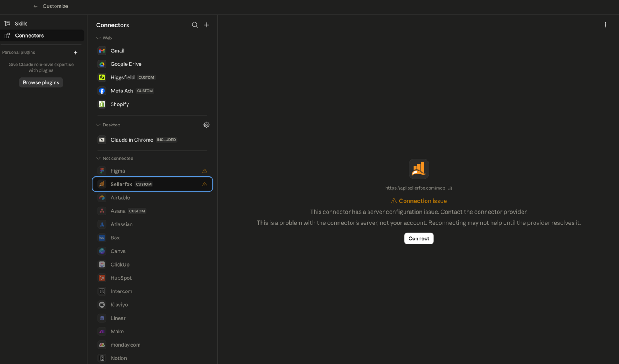The width and height of the screenshot is (619, 364).
Task: Click the Connect button
Action: 419,239
